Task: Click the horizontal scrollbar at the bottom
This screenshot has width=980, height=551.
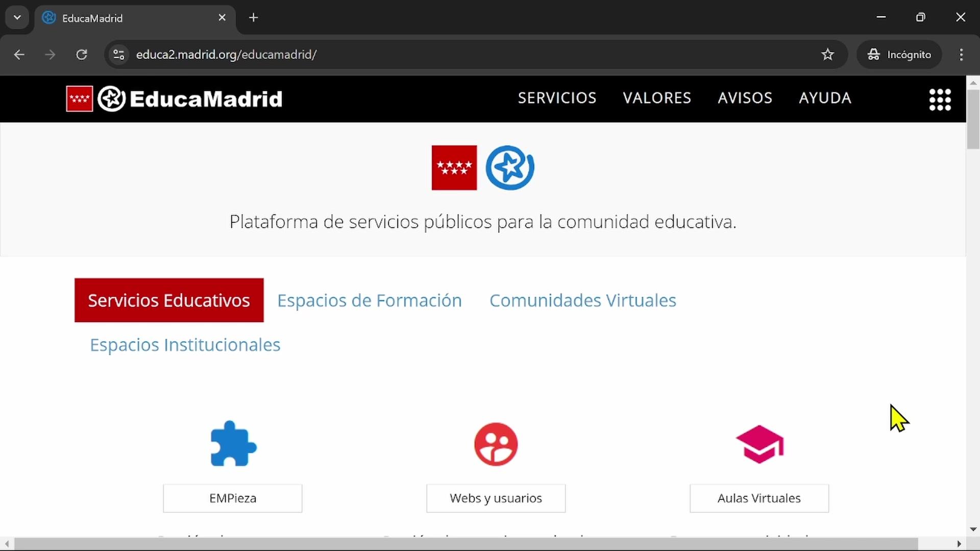Action: [464, 544]
